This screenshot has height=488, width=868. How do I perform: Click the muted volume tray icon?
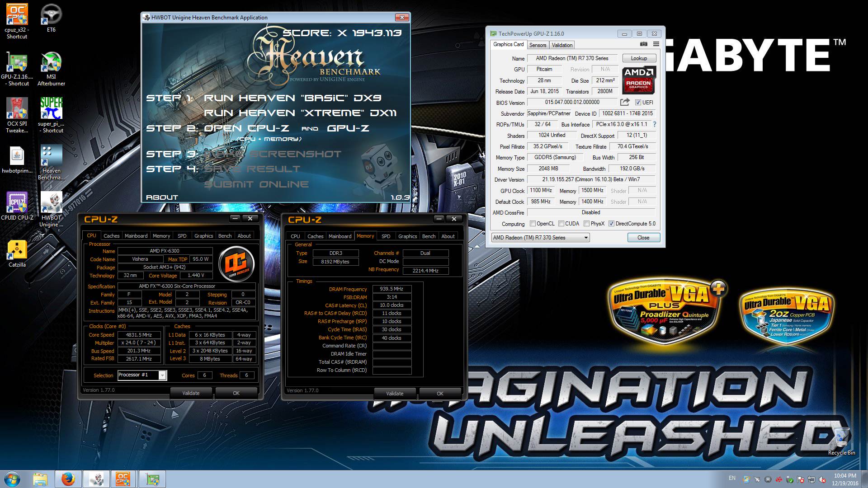pos(822,479)
